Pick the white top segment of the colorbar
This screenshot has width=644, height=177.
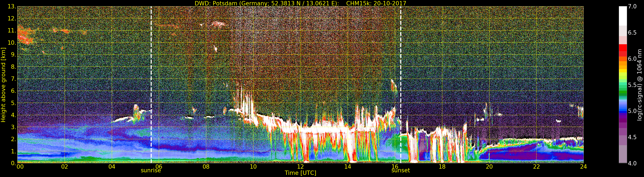[623, 16]
